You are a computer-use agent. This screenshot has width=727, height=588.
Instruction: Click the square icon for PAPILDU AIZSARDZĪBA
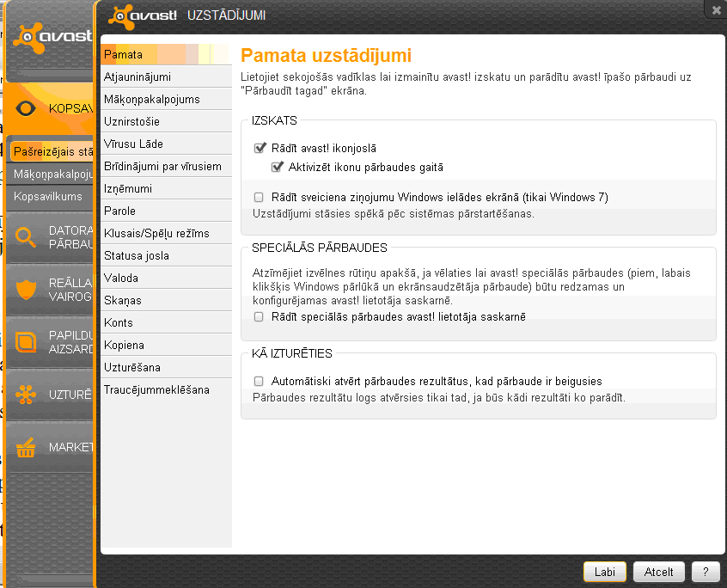pyautogui.click(x=26, y=342)
